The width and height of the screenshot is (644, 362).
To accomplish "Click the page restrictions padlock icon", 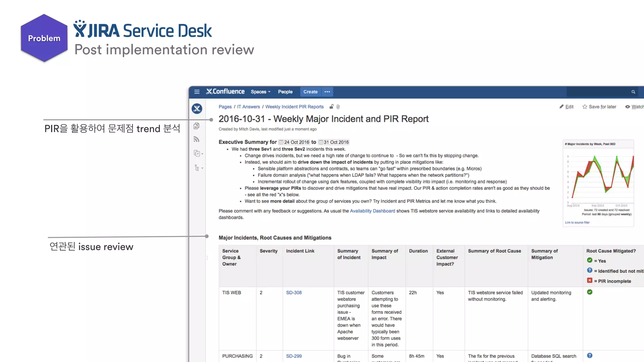I will coord(331,107).
